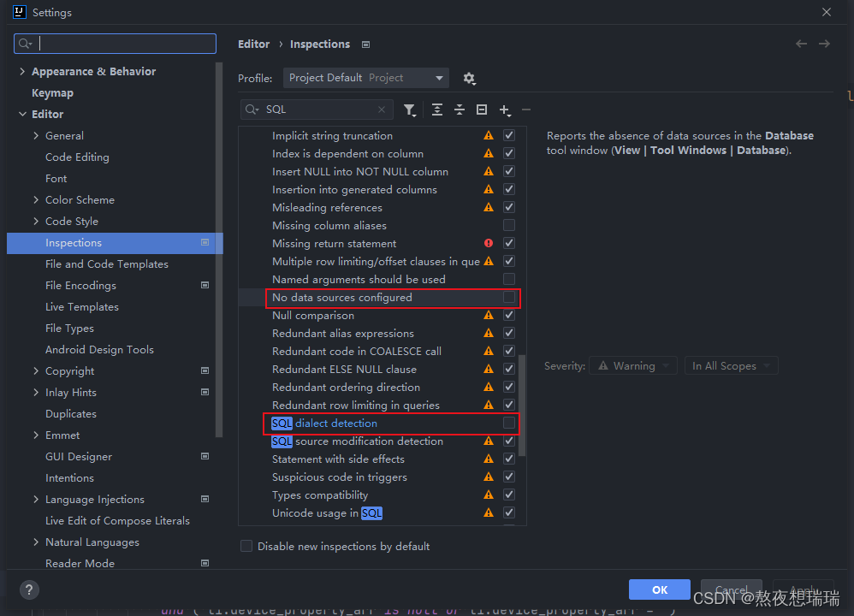Expand the Natural Languages node chevron
This screenshot has height=616, width=854.
pyautogui.click(x=36, y=542)
